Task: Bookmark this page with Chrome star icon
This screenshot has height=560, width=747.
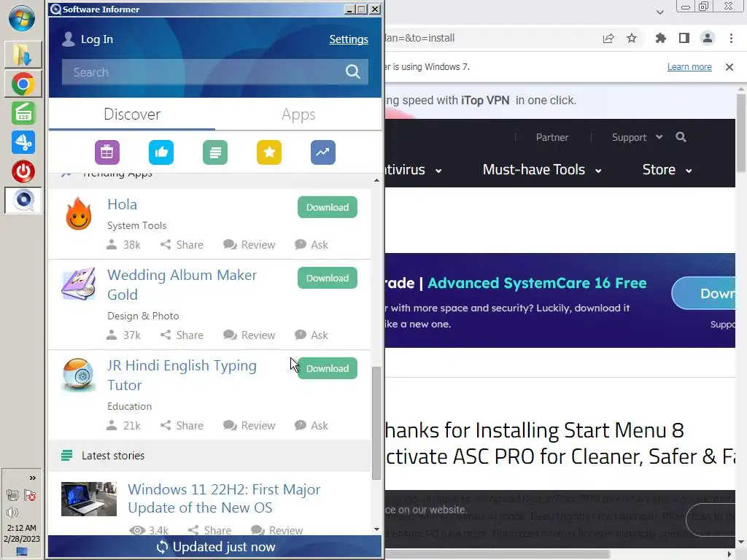Action: (x=632, y=38)
